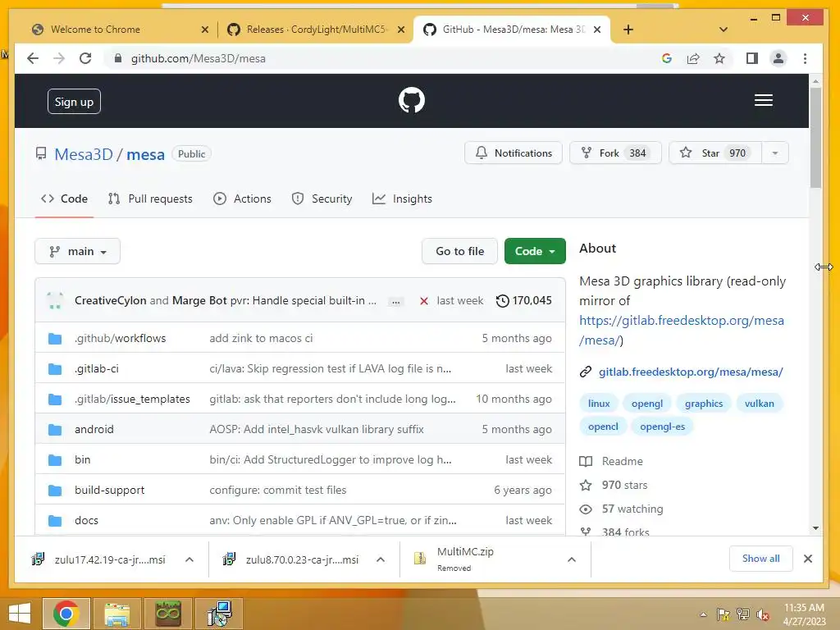This screenshot has height=630, width=840.
Task: Click the site lock icon in address bar
Action: coord(118,58)
